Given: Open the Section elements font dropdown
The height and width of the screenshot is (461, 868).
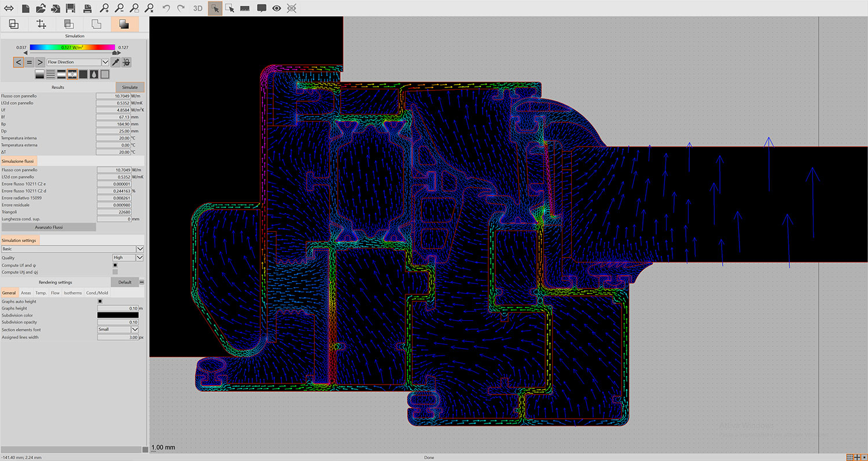Looking at the screenshot, I should click(134, 329).
